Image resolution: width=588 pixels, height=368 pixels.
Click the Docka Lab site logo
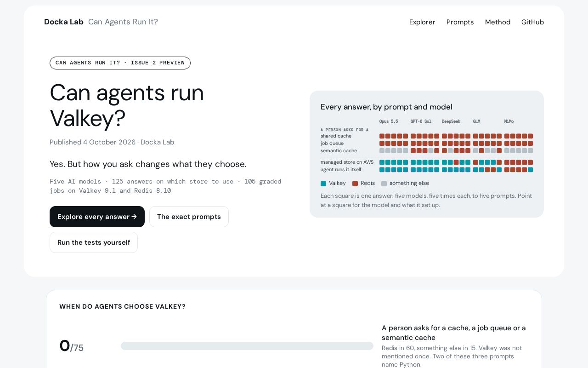click(x=64, y=22)
